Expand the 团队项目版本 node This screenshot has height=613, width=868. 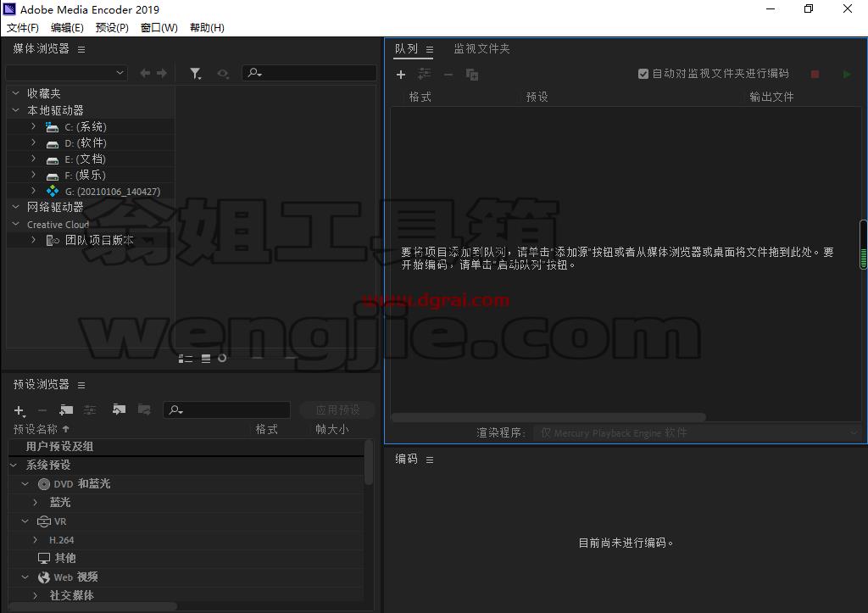tap(33, 240)
